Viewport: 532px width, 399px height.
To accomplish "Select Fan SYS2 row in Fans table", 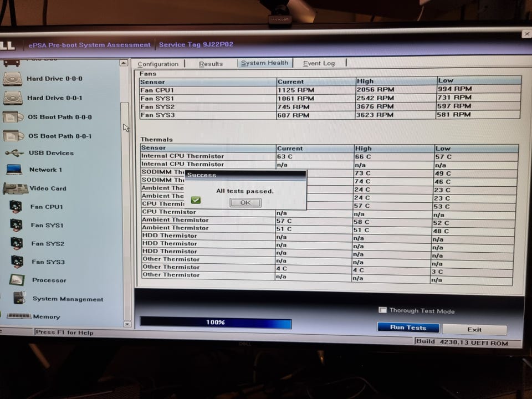I will [330, 106].
